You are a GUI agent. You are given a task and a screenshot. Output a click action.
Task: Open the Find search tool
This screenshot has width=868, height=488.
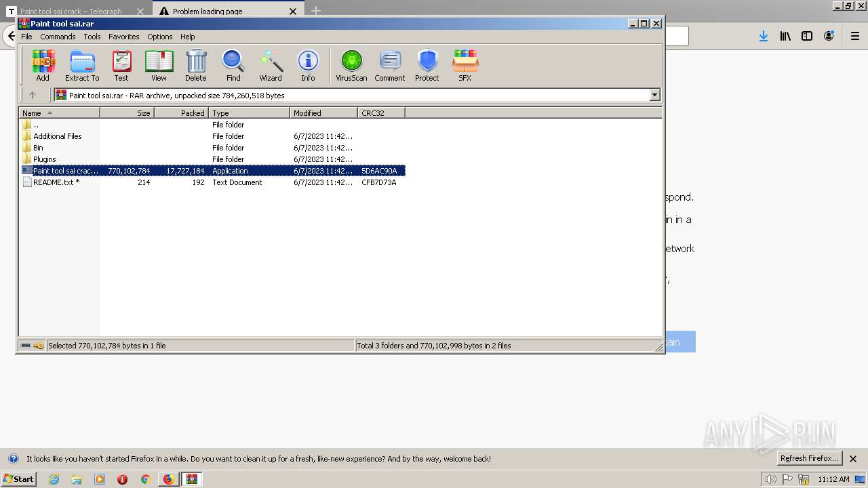pyautogui.click(x=233, y=66)
